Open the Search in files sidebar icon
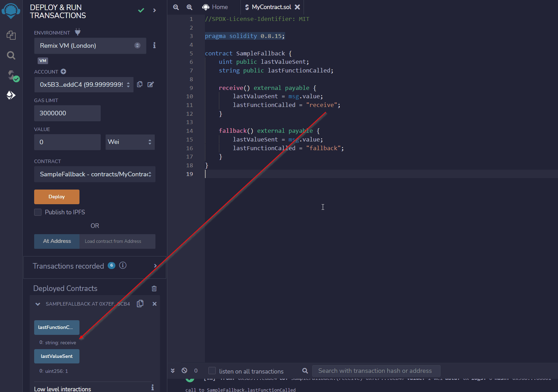558x392 pixels. click(11, 55)
